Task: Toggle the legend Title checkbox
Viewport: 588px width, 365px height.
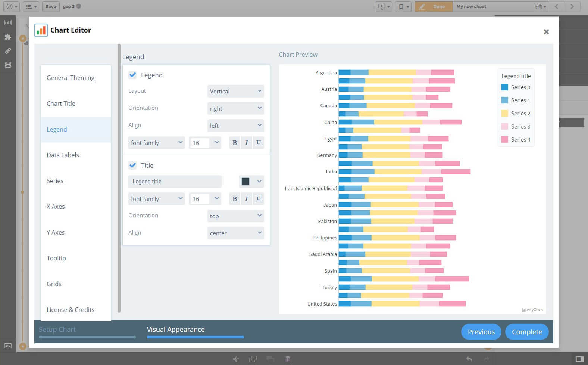Action: (132, 165)
